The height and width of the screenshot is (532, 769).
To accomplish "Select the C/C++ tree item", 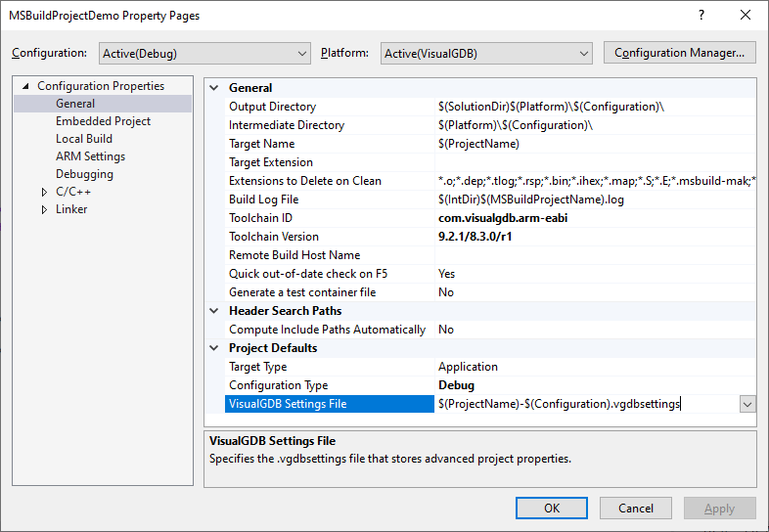I will tap(73, 192).
